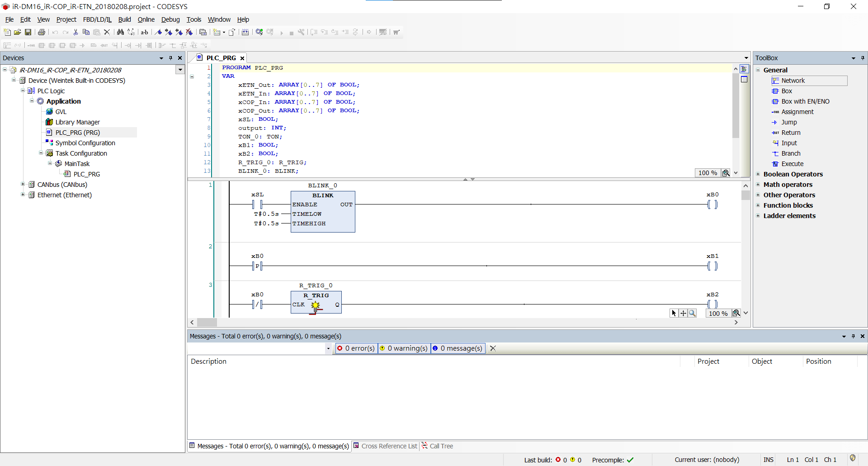The image size is (868, 466).
Task: Click the Network item in ToolBox
Action: pyautogui.click(x=793, y=81)
